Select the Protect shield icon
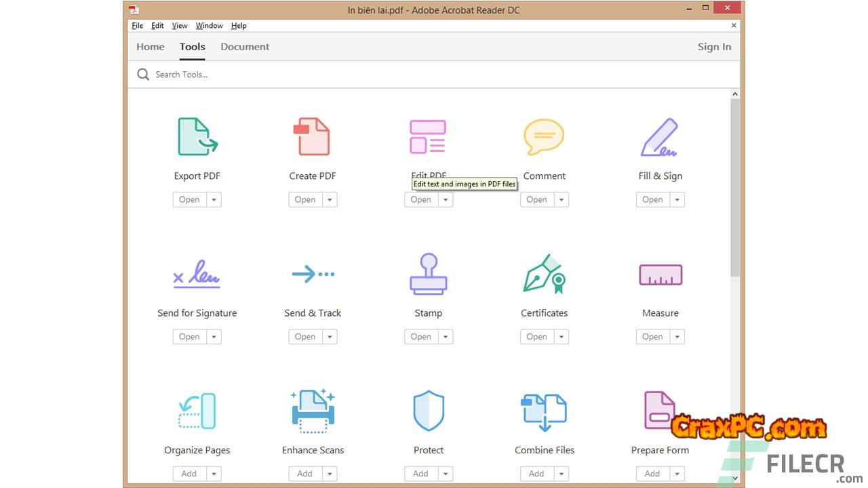Screen dimensions: 868x488 pyautogui.click(x=428, y=411)
